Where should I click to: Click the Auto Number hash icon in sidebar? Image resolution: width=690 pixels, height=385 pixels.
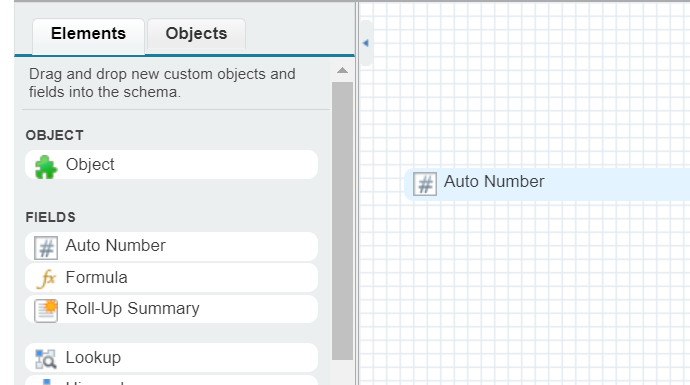pyautogui.click(x=46, y=248)
